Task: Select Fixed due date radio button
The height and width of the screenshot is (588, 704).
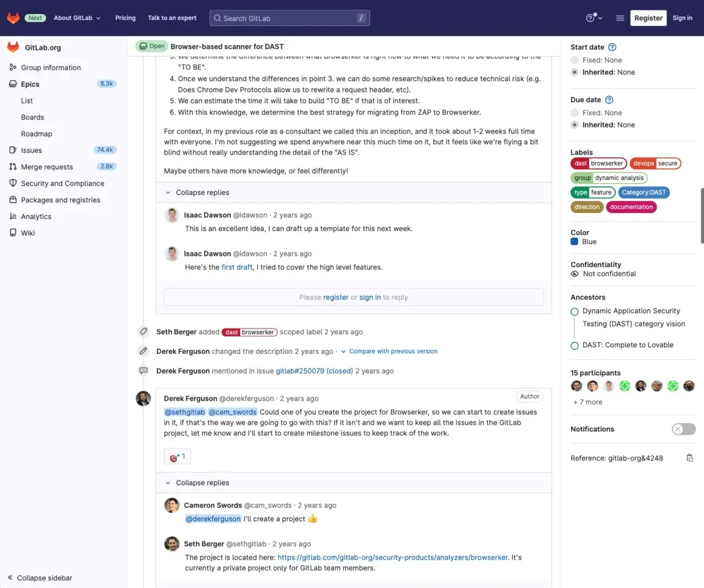Action: pyautogui.click(x=574, y=113)
